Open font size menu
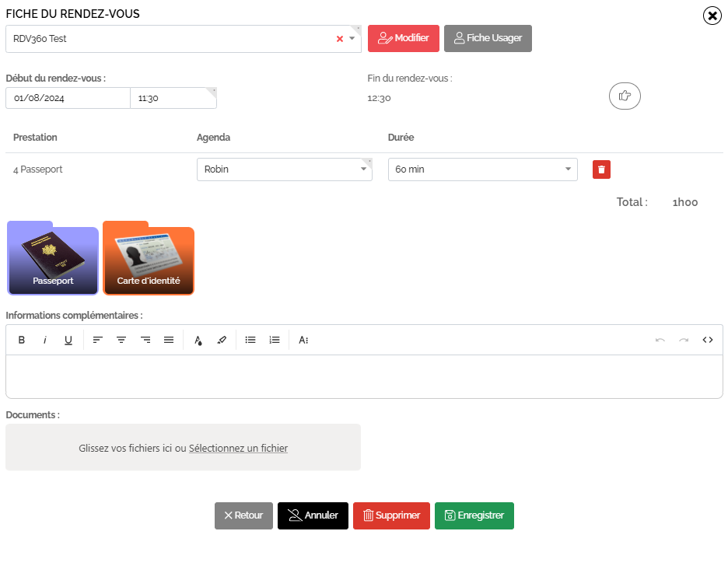Screen dimensions: 728x566 [x=303, y=340]
